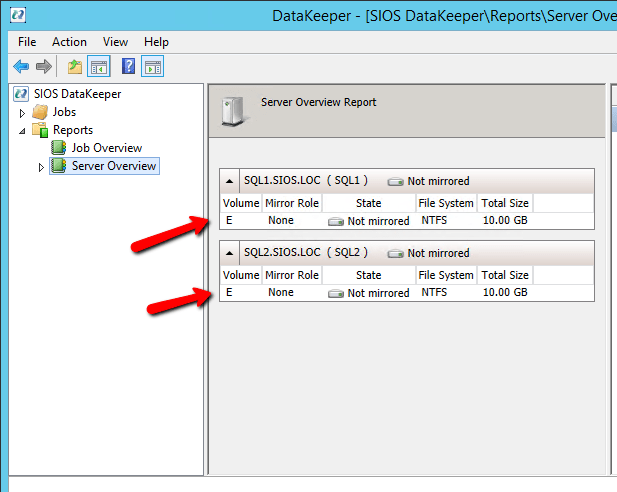The width and height of the screenshot is (617, 492).
Task: Open the Action menu
Action: coord(69,42)
